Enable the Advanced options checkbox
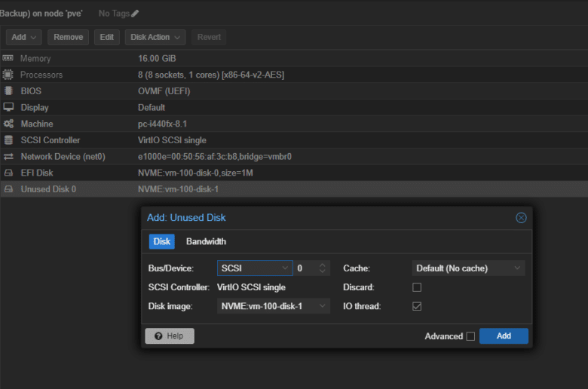588x389 pixels. click(470, 336)
